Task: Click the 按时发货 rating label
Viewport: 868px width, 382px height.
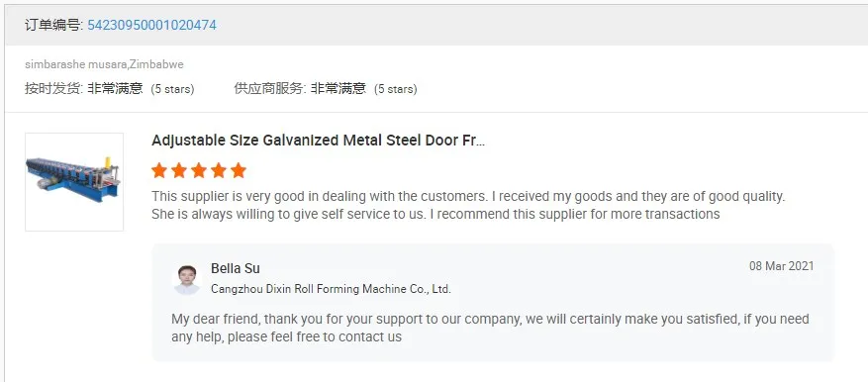Action: (x=53, y=89)
